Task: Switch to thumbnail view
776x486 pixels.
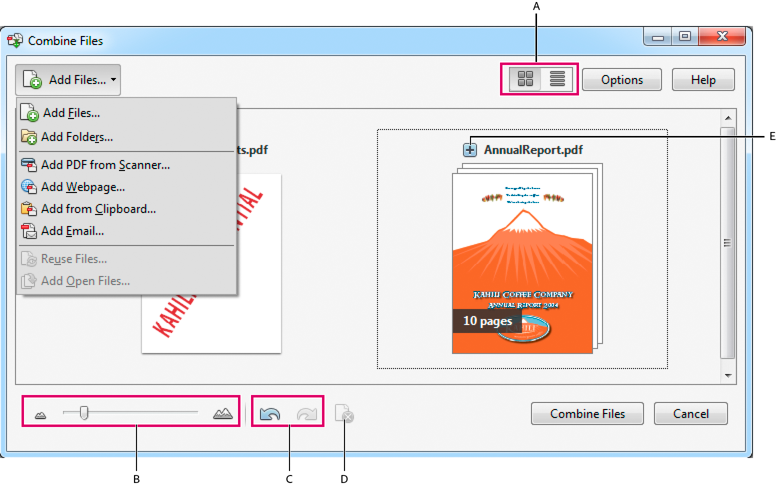Action: [525, 79]
